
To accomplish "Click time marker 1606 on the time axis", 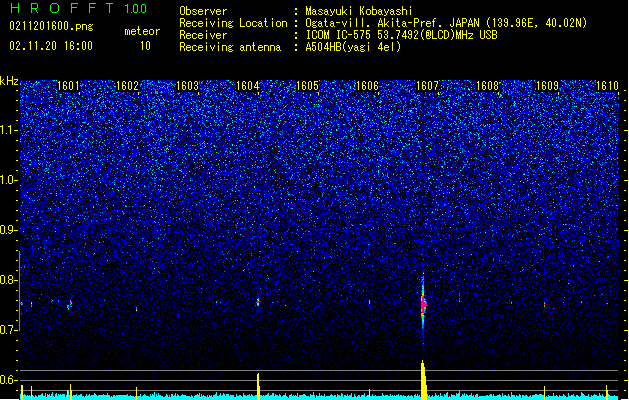I will pos(367,86).
